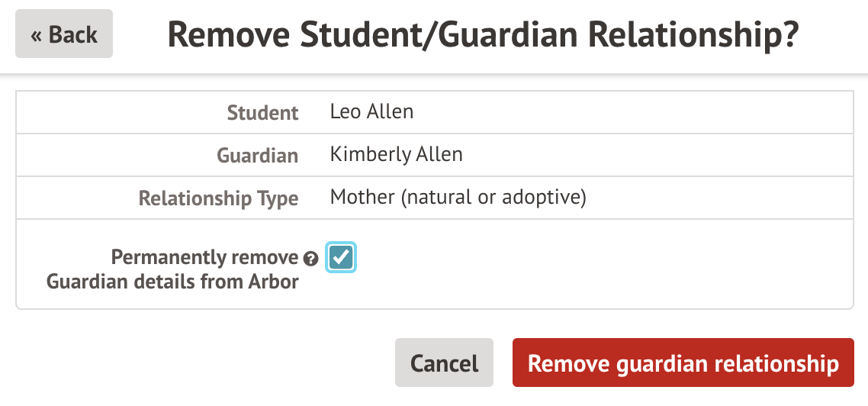Click the Relationship Type field label
Viewport: 868px width, 406px height.
[218, 199]
